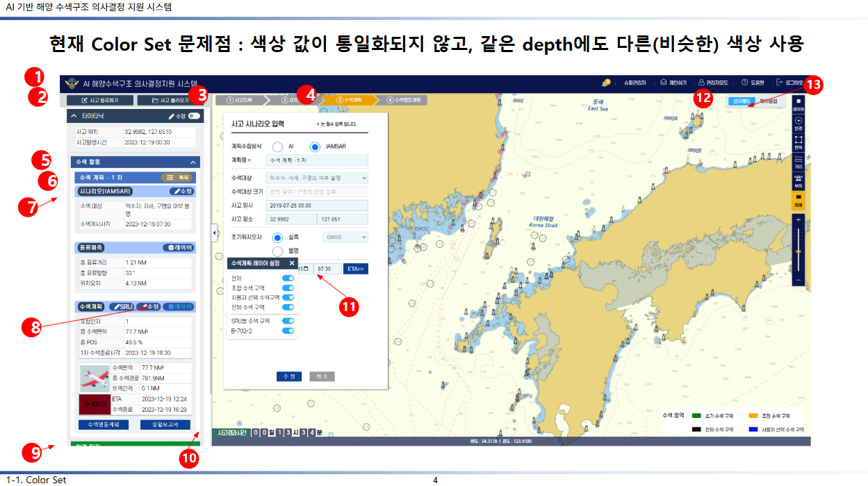This screenshot has height=486, width=868.
Task: Toggle the 부이 buoy tool
Action: pos(799,181)
